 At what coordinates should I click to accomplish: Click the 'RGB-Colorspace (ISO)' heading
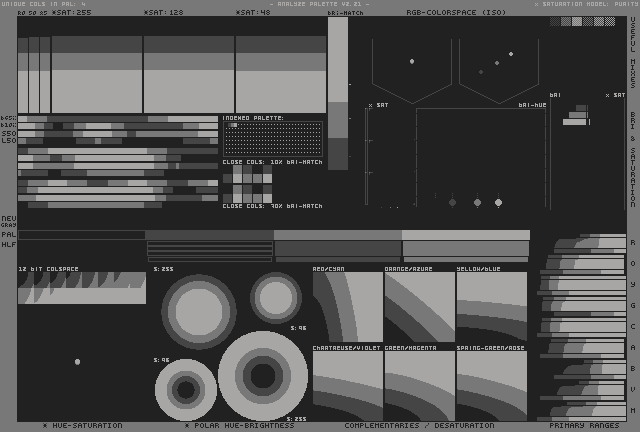[x=456, y=12]
